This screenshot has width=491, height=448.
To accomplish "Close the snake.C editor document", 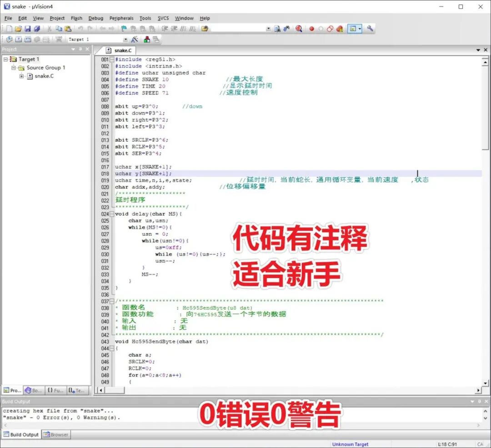I will pyautogui.click(x=486, y=50).
